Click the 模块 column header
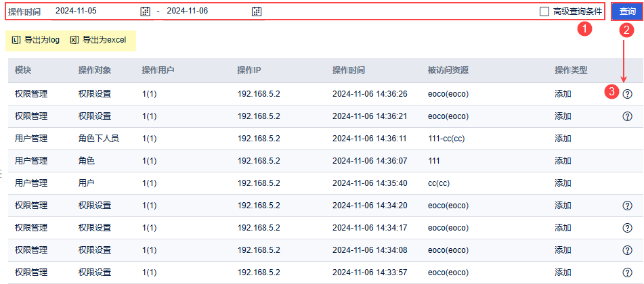The height and width of the screenshot is (284, 644). pyautogui.click(x=23, y=70)
